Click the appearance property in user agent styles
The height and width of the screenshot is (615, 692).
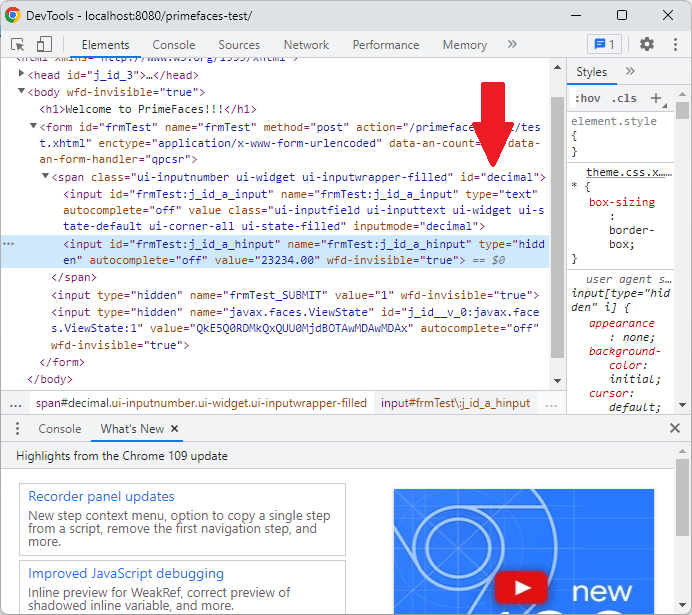click(x=621, y=323)
